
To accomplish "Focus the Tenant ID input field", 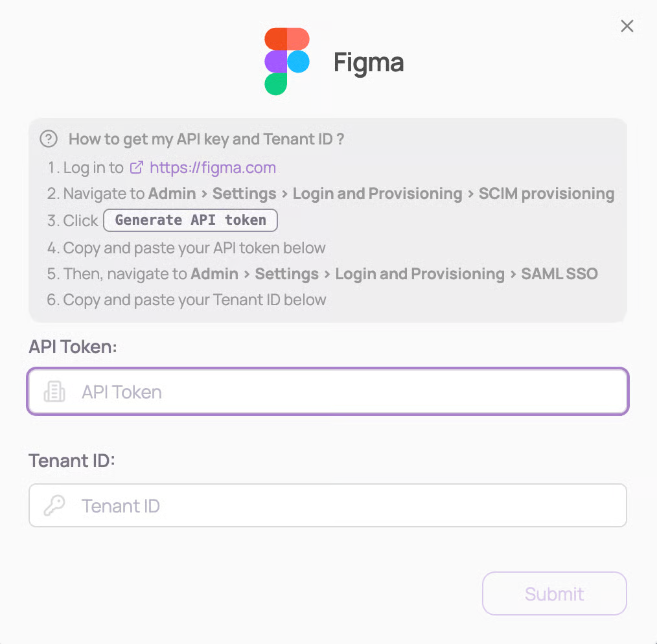I will (x=350, y=505).
